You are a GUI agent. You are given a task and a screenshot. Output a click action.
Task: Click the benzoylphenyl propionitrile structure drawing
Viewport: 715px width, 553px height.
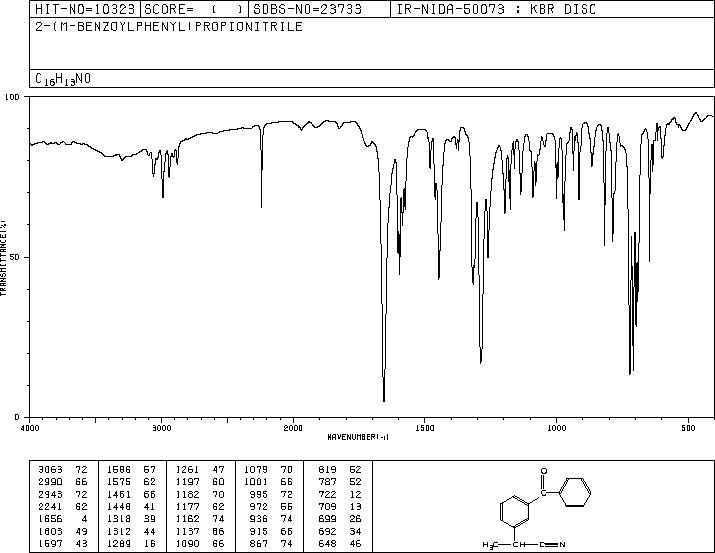pos(537,508)
